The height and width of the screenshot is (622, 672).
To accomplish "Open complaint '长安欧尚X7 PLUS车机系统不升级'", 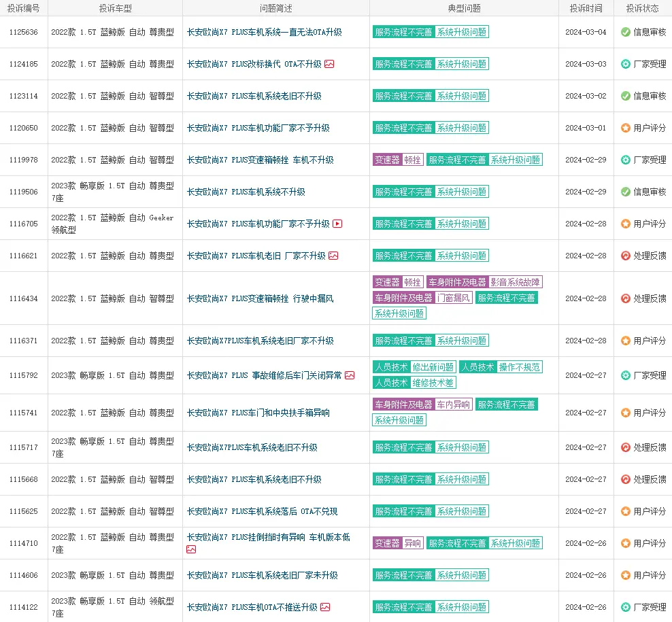I will click(x=246, y=192).
